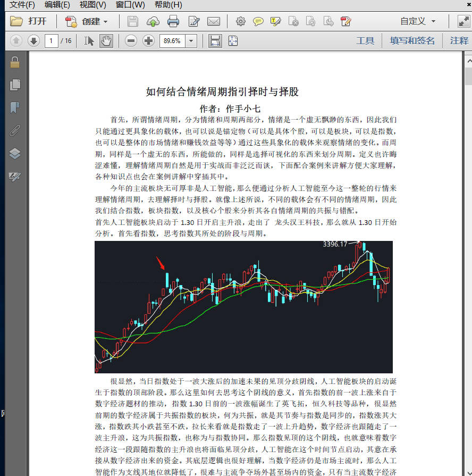Viewport: 472px width, 476px height.
Task: Click the edit PDF form icon
Action: pos(346,22)
